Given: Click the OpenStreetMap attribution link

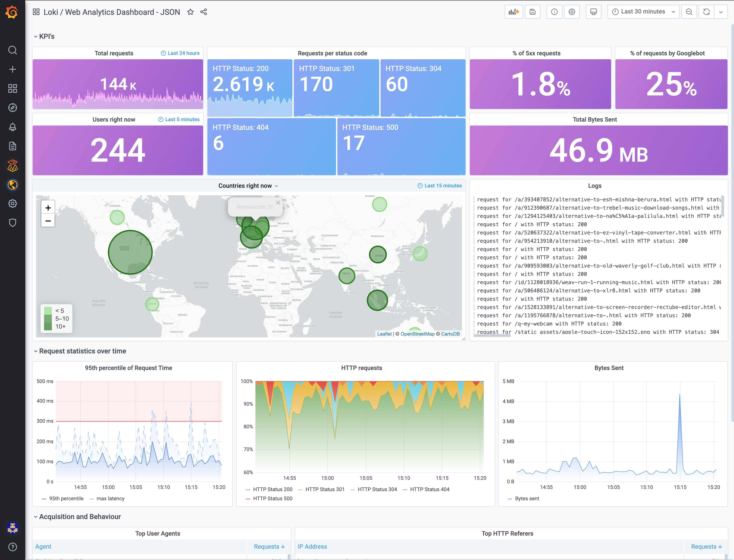Looking at the screenshot, I should click(417, 334).
